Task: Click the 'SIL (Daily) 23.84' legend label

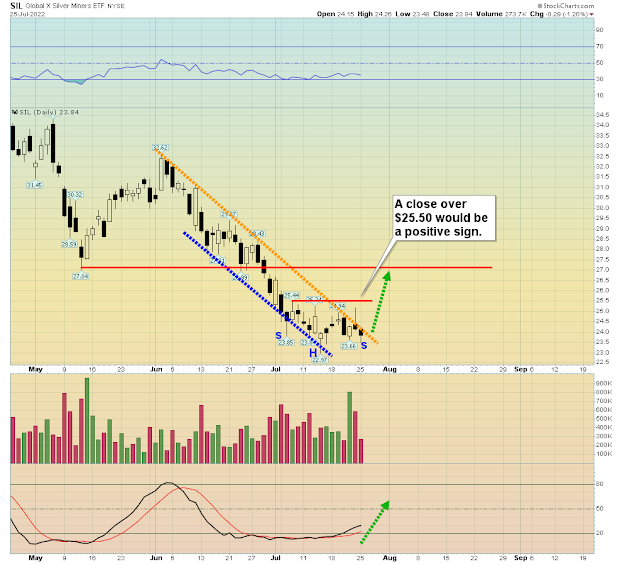Action: tap(49, 112)
